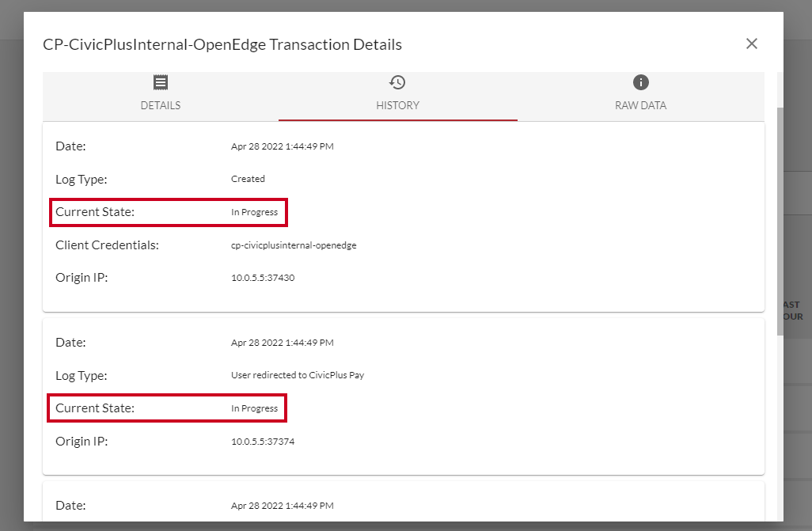Close the Transaction Details dialog

tap(751, 44)
